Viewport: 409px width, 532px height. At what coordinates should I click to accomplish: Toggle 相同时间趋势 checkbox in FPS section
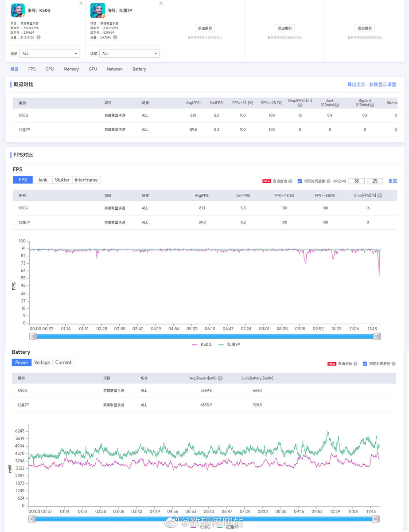tap(300, 181)
